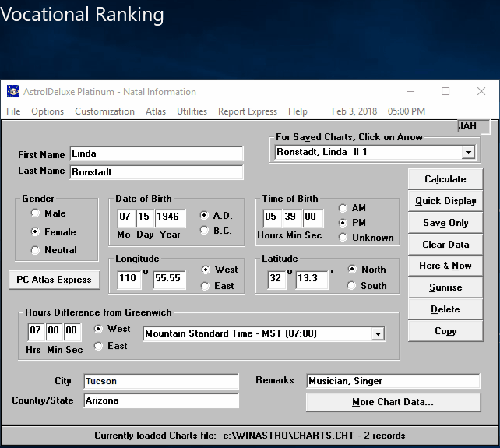The image size is (500, 448).
Task: Open PC Atlas Express
Action: point(54,280)
